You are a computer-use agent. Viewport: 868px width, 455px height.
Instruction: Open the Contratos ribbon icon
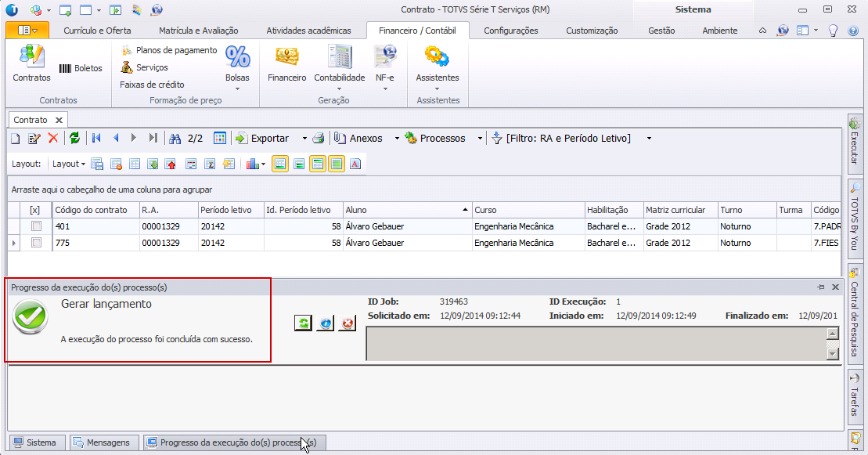pyautogui.click(x=31, y=63)
